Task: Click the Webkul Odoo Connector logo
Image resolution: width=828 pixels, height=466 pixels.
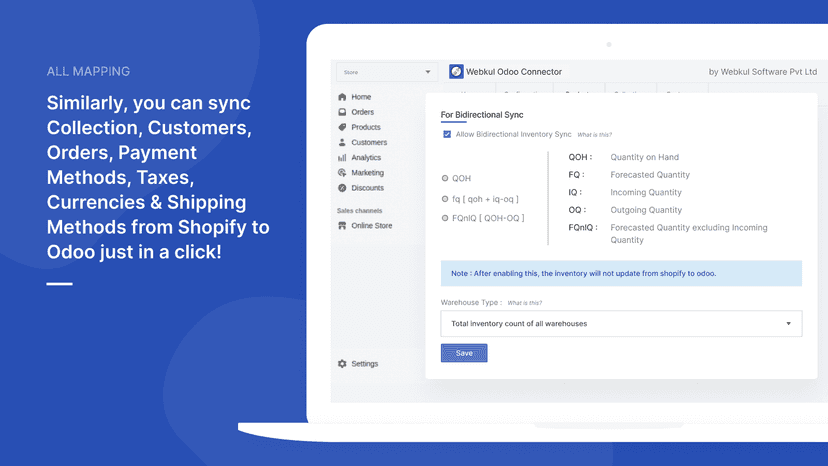Action: 456,71
